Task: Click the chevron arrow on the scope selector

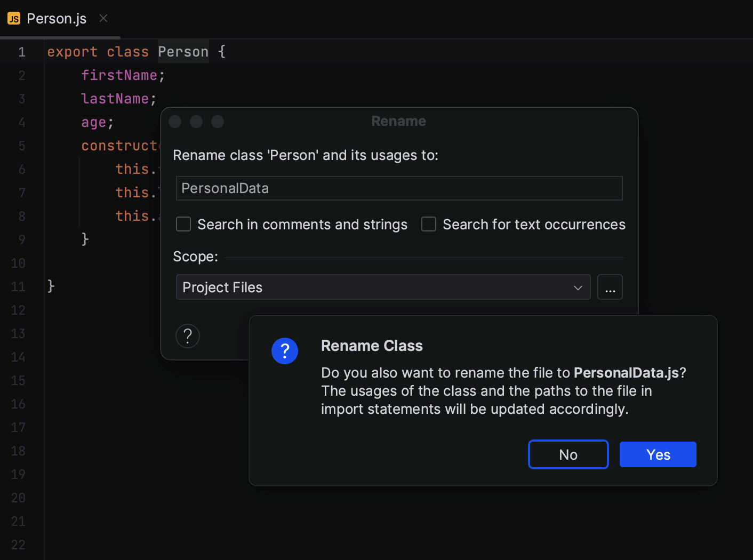Action: [578, 287]
